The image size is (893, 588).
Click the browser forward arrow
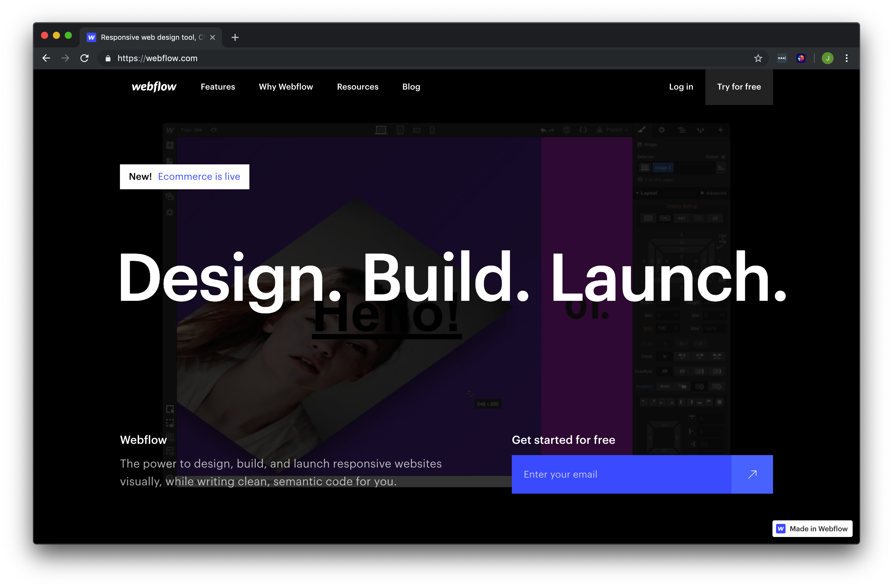tap(65, 58)
